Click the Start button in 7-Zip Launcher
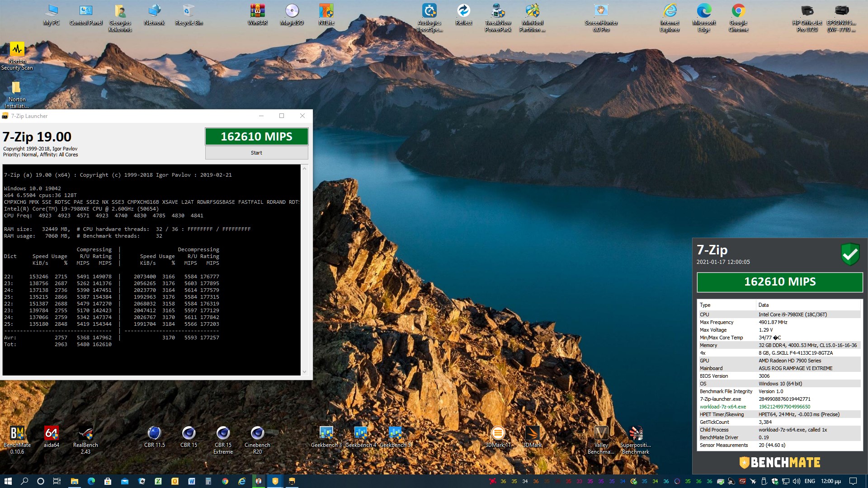 (x=256, y=153)
